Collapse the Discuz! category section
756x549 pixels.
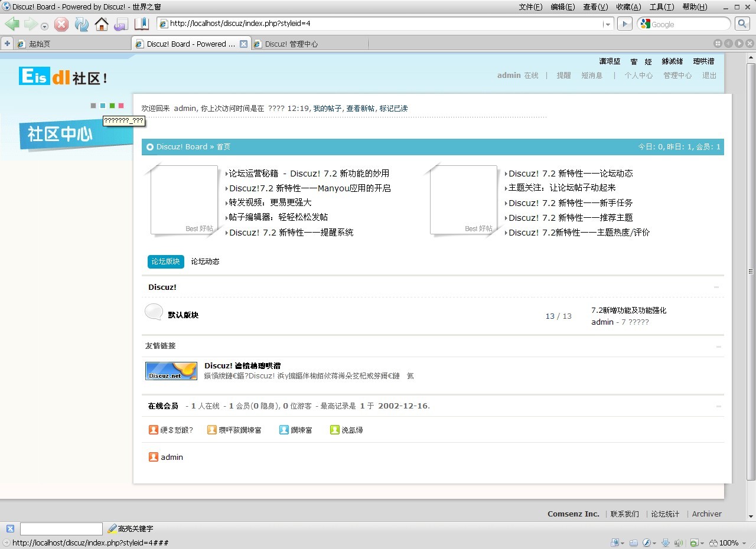(x=716, y=287)
